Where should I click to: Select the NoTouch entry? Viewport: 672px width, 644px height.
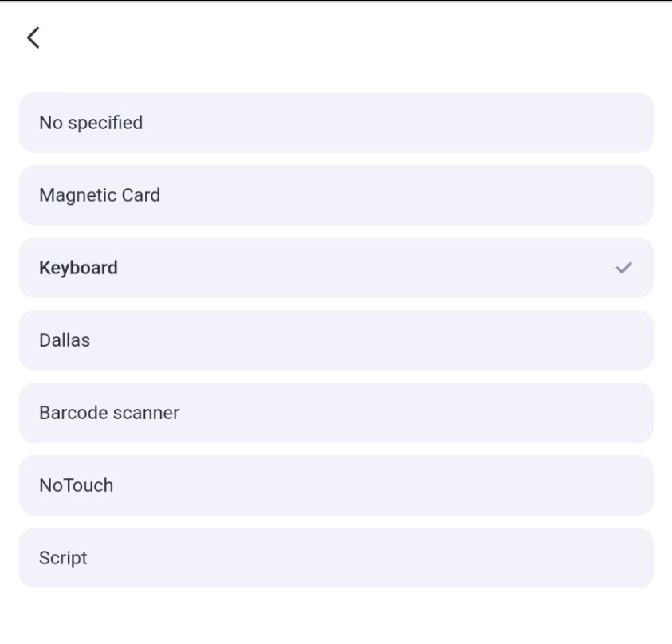click(336, 485)
